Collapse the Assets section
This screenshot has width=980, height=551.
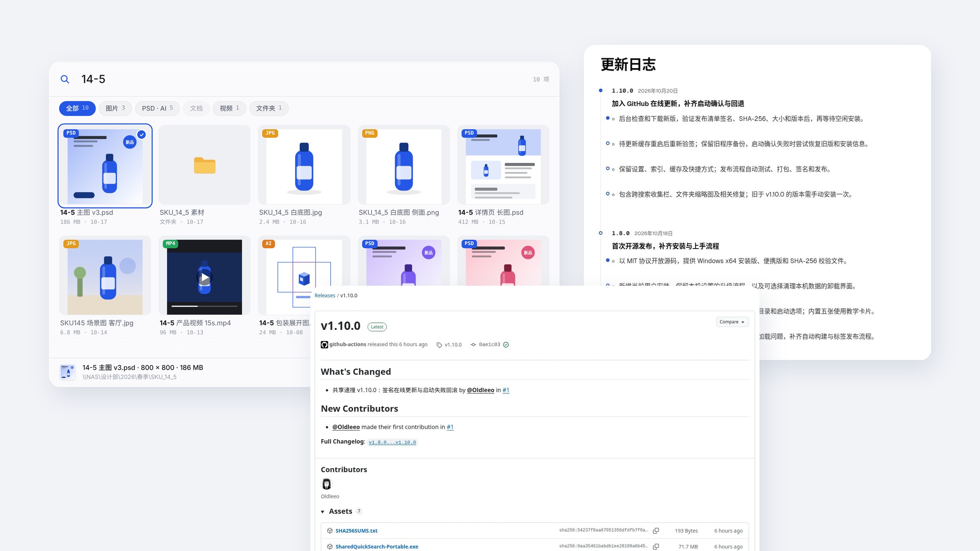[x=323, y=512]
